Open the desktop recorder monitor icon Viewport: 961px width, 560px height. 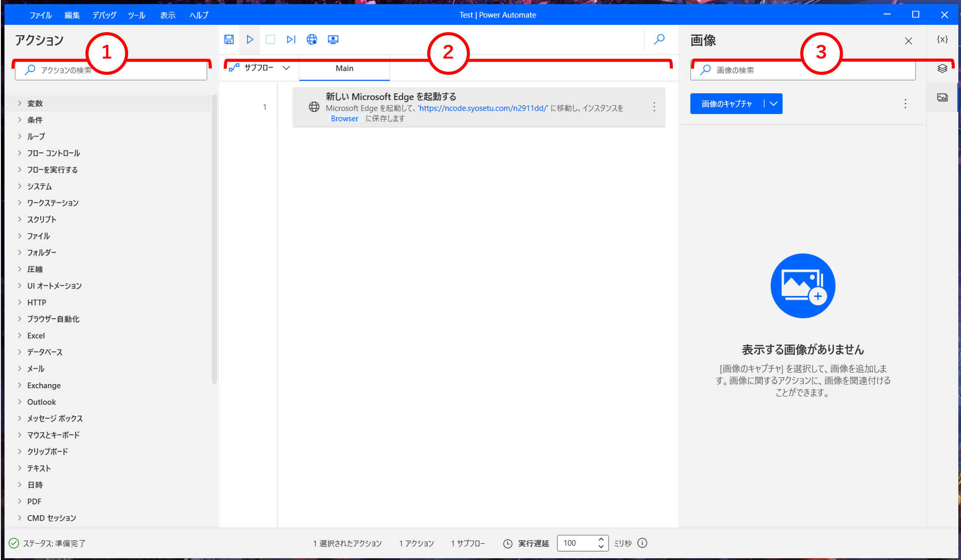(333, 40)
